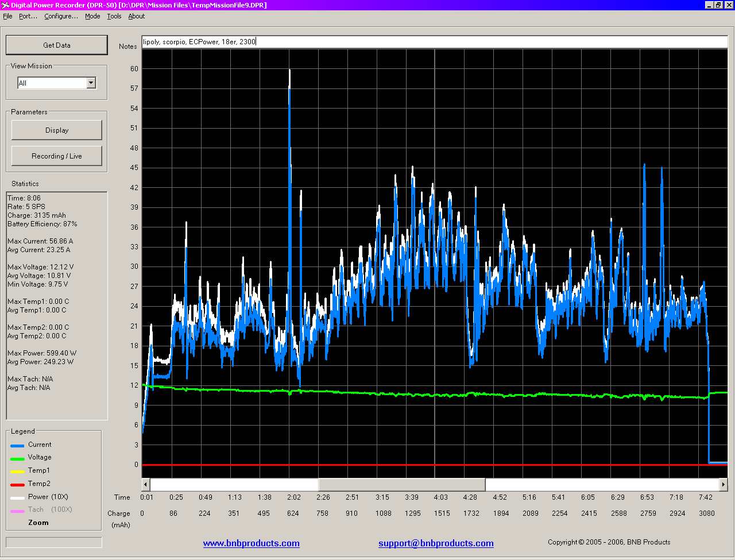Viewport: 735px width, 560px height.
Task: Click the 3080 charge axis value
Action: coord(706,513)
